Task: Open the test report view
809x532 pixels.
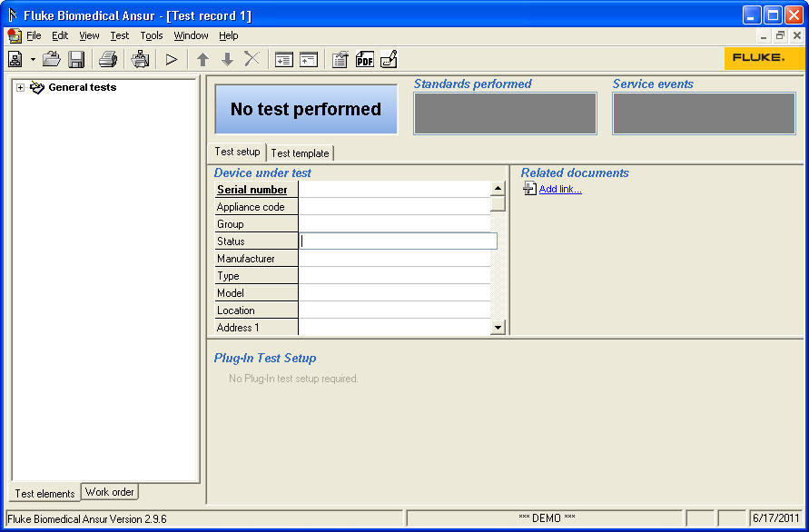Action: click(x=340, y=59)
